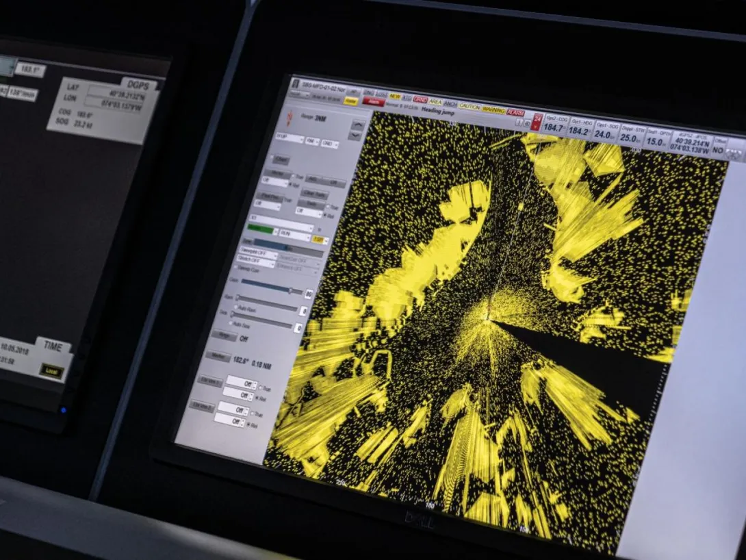Click the AREA alert tab

(435, 102)
